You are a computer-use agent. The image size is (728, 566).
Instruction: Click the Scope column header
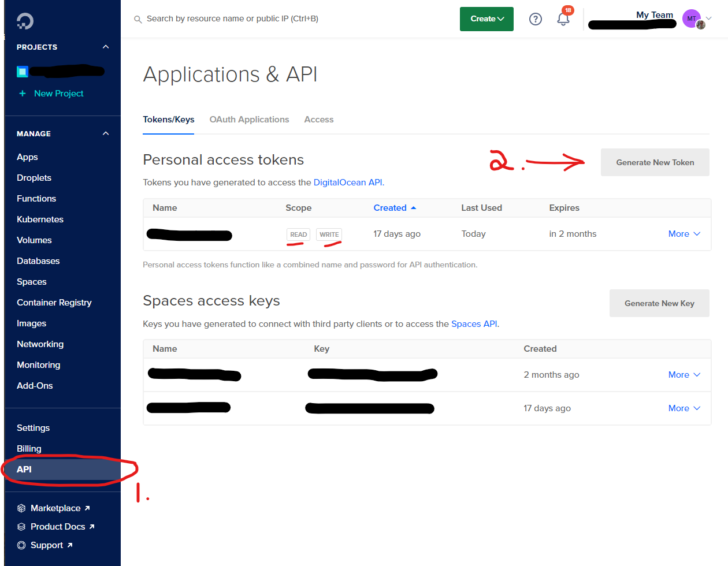[x=298, y=208]
